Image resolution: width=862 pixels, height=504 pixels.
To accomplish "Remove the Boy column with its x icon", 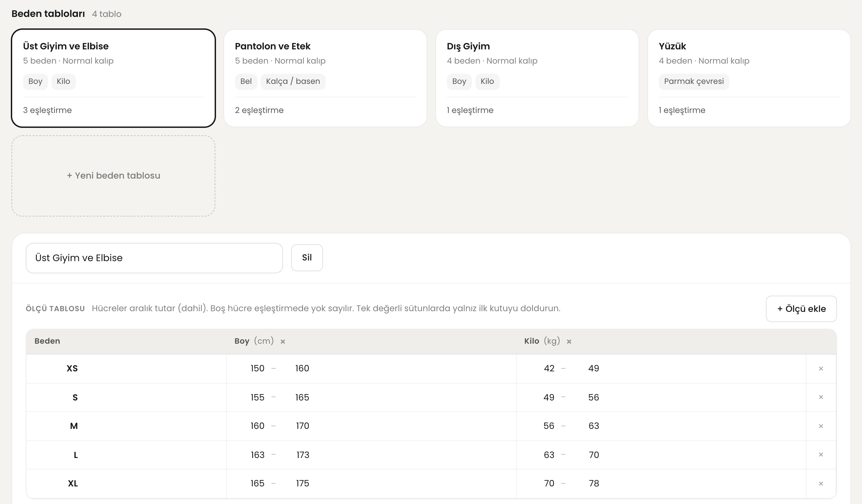I will (283, 341).
